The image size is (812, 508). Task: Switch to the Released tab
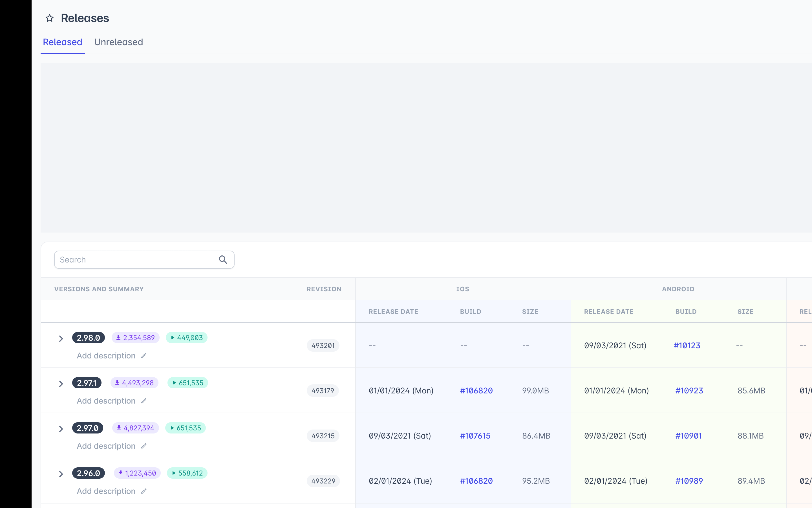62,42
